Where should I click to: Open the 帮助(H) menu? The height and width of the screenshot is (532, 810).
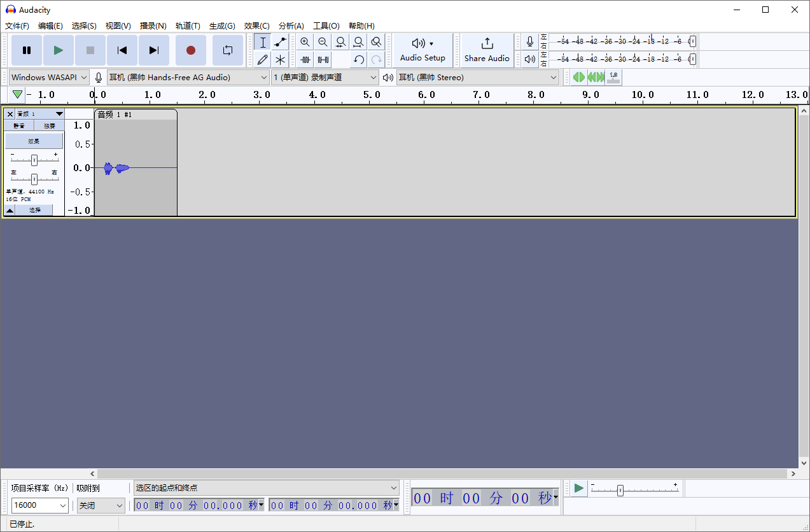[x=361, y=26]
